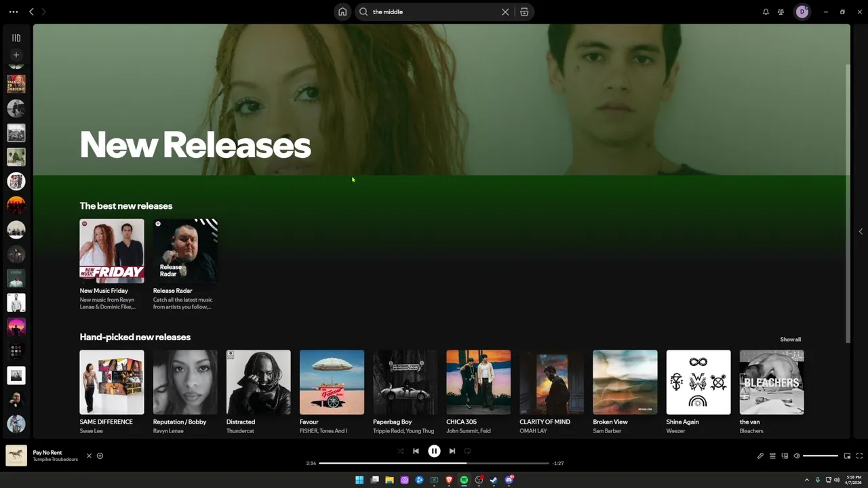This screenshot has height=488, width=868.
Task: Click the 'The best new releases' heading
Action: tap(126, 206)
